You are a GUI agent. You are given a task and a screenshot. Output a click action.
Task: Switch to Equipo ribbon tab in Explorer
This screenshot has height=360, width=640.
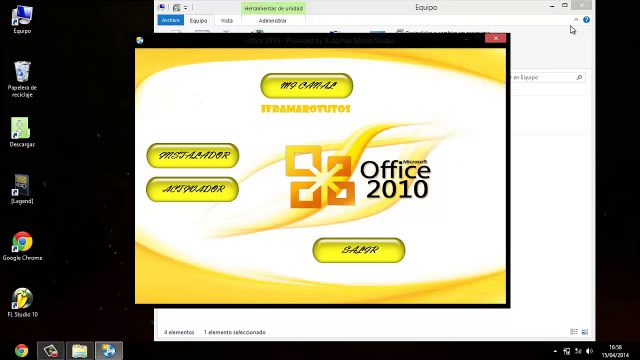[x=198, y=20]
